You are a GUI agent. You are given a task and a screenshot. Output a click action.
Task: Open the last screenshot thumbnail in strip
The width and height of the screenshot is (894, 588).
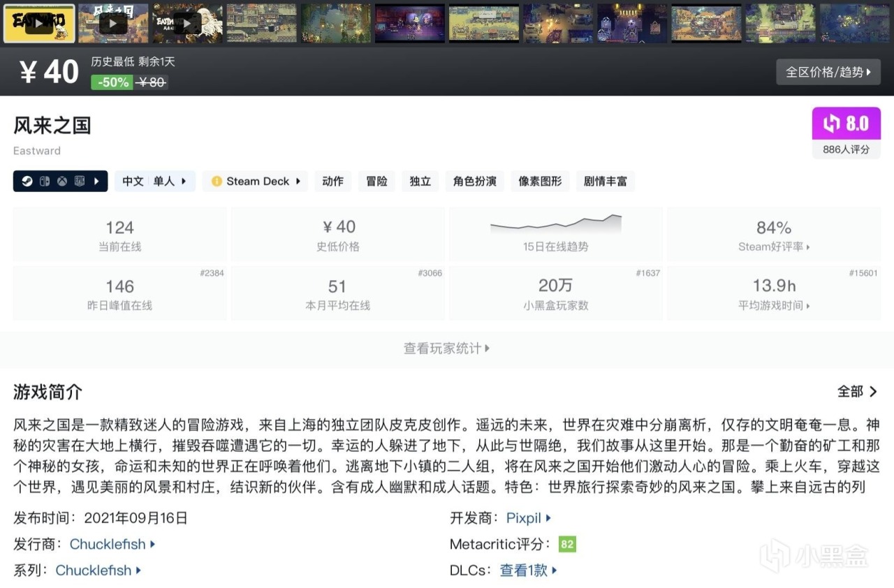[x=855, y=23]
